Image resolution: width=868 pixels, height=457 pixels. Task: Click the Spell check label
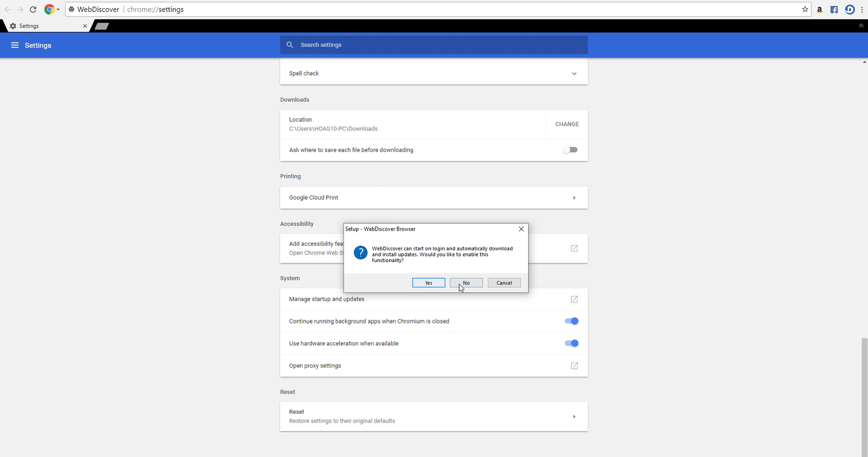[x=304, y=74]
